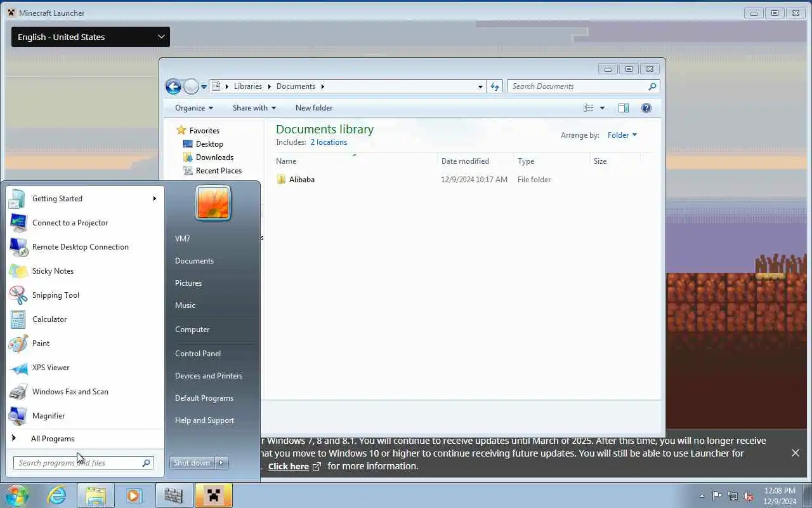
Task: Open Paint from Start menu
Action: (x=84, y=344)
